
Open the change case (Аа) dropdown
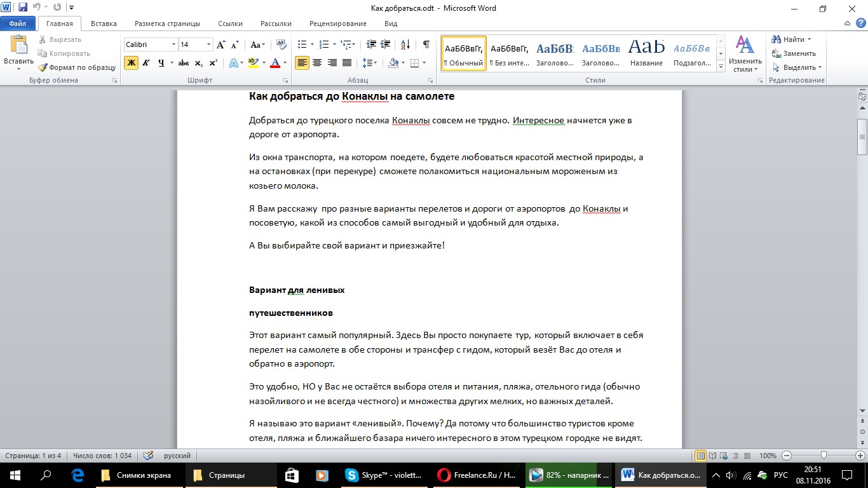pos(257,44)
